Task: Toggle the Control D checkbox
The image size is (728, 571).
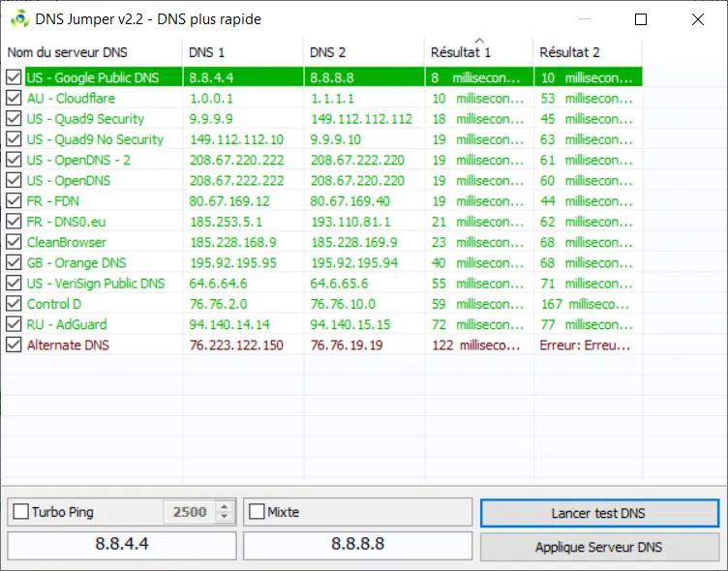Action: (x=14, y=304)
